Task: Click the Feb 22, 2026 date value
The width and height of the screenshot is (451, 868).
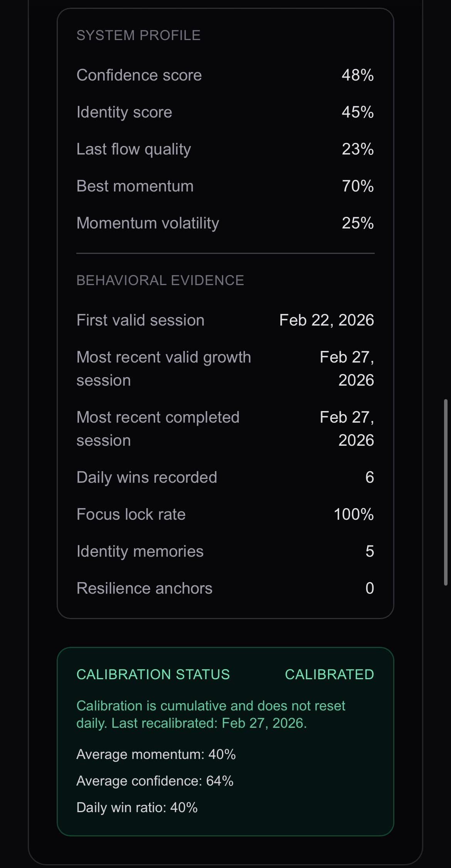Action: (x=326, y=320)
